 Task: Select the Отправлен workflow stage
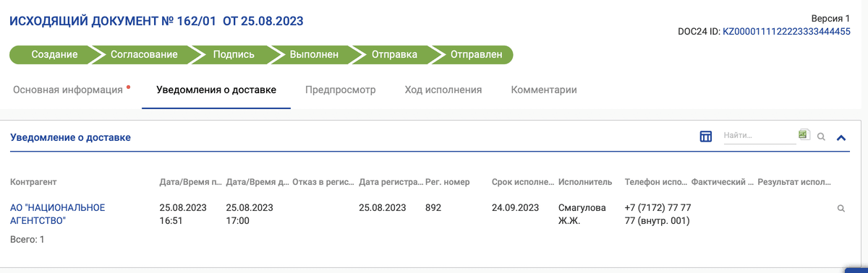point(476,55)
